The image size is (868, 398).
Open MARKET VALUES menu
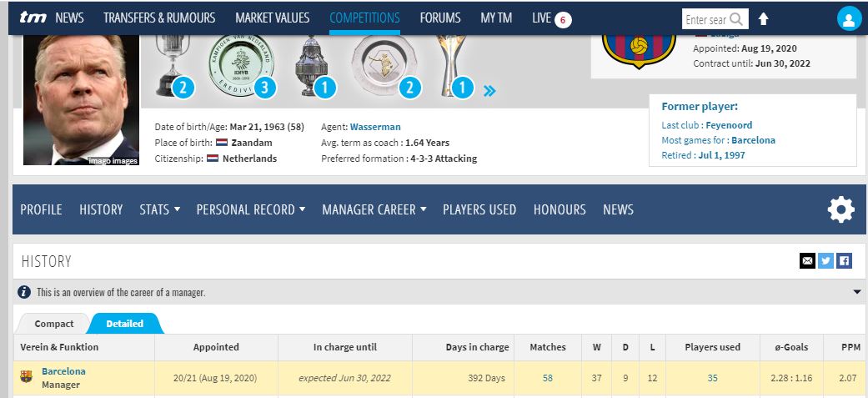pos(272,18)
